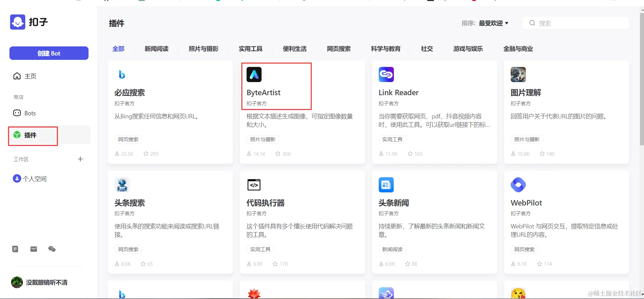
Task: Switch to the 照片与摄影 tab
Action: pyautogui.click(x=204, y=49)
